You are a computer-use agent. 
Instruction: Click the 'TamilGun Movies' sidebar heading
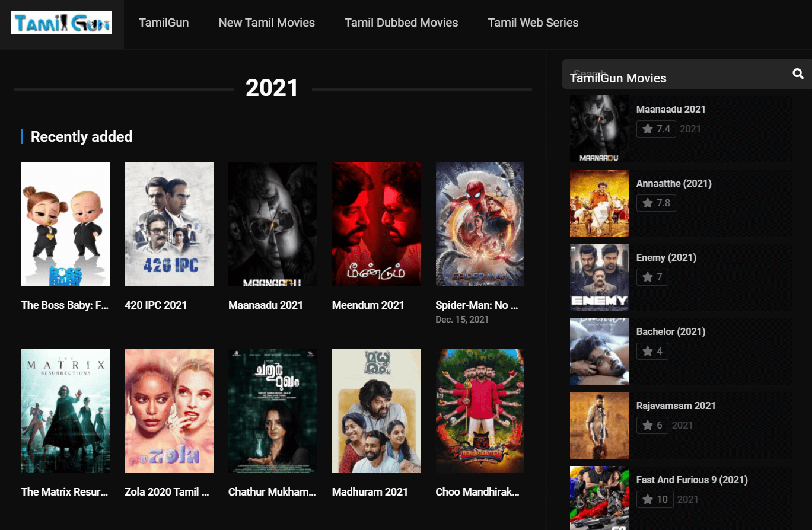coord(618,78)
